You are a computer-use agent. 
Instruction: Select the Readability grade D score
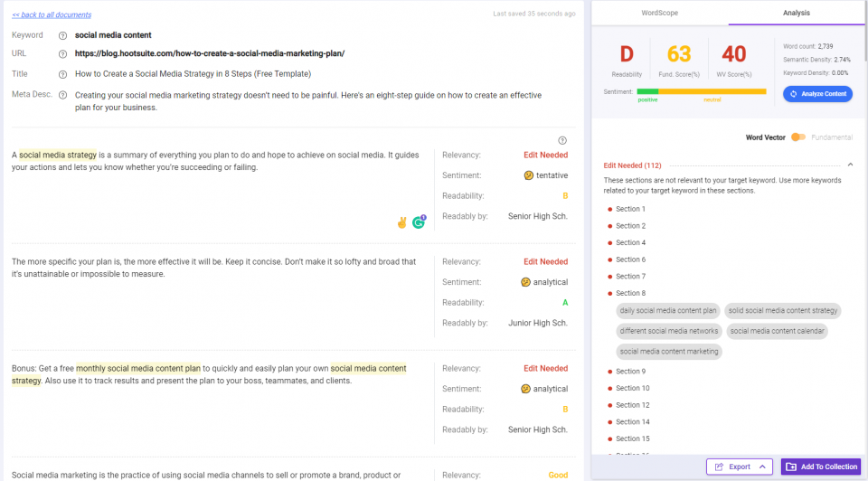coord(627,54)
